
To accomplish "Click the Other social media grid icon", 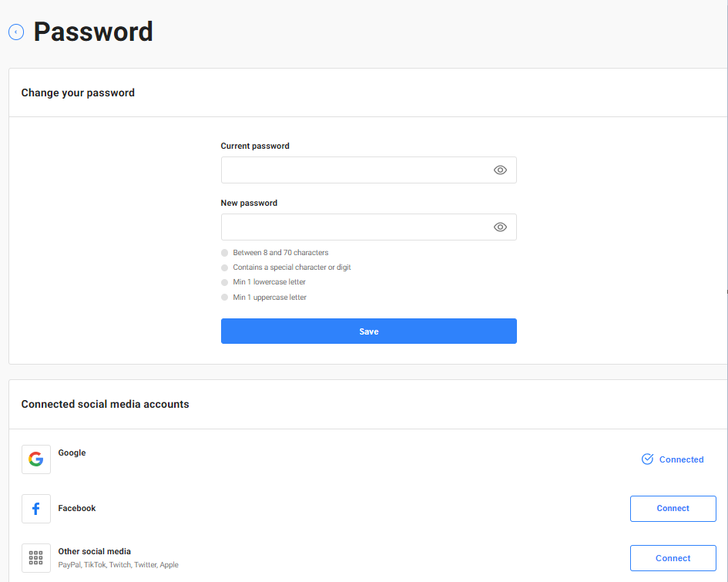I will tap(35, 557).
